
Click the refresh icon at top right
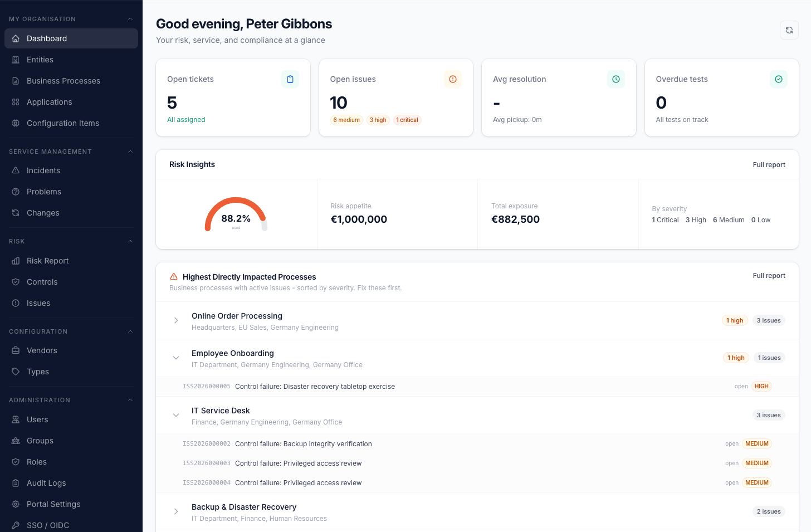tap(789, 30)
